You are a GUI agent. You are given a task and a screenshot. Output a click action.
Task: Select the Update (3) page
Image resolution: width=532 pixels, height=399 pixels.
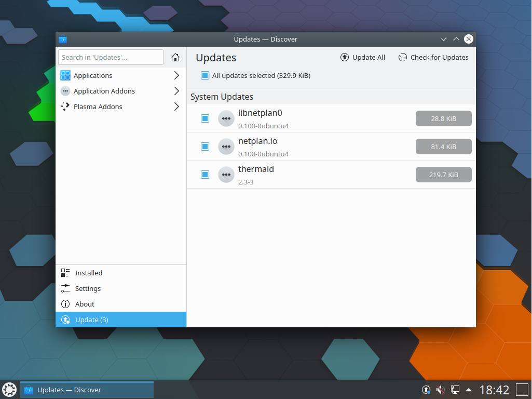pyautogui.click(x=121, y=320)
